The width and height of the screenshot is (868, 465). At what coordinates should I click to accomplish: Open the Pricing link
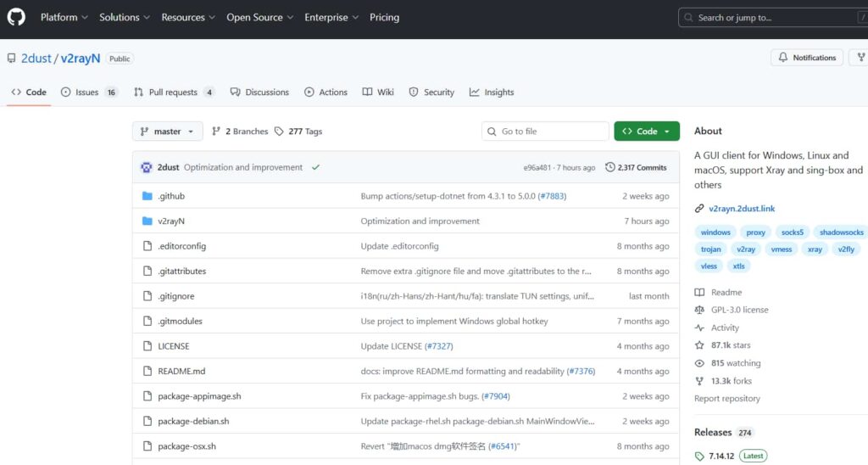point(384,17)
